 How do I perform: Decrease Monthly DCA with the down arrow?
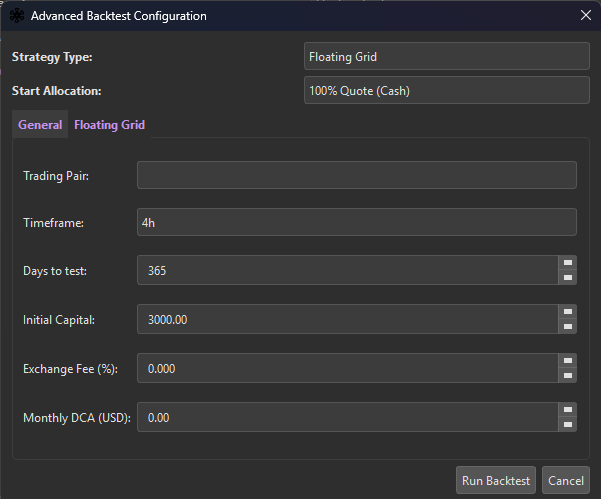[568, 425]
